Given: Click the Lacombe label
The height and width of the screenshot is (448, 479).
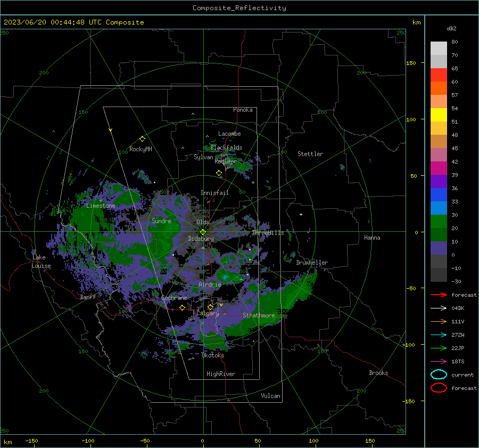Looking at the screenshot, I should pyautogui.click(x=229, y=134).
